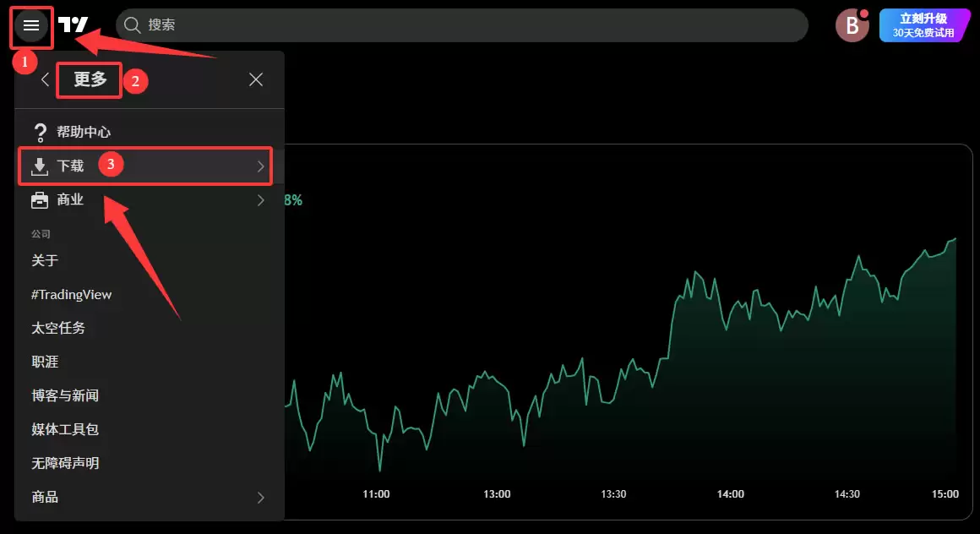The image size is (980, 534).
Task: Click the 13:30 time axis label
Action: pyautogui.click(x=613, y=494)
